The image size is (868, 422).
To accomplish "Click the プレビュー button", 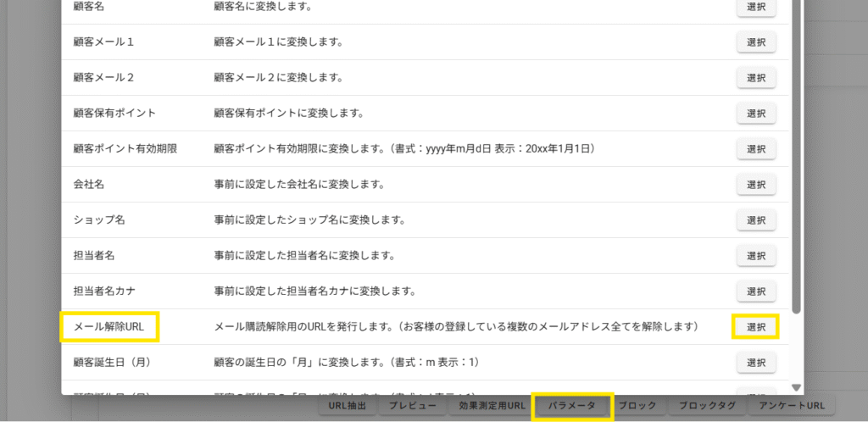I will [412, 407].
